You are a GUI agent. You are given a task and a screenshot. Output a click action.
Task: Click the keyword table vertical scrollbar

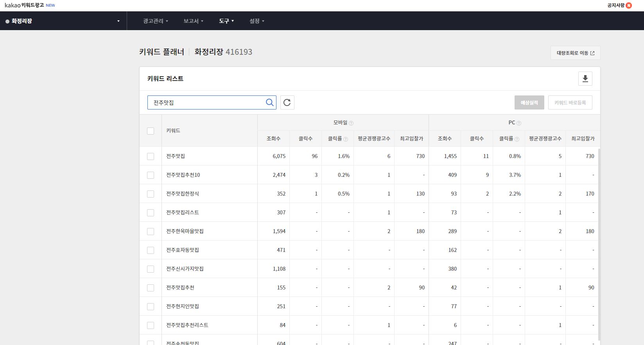tap(599, 243)
